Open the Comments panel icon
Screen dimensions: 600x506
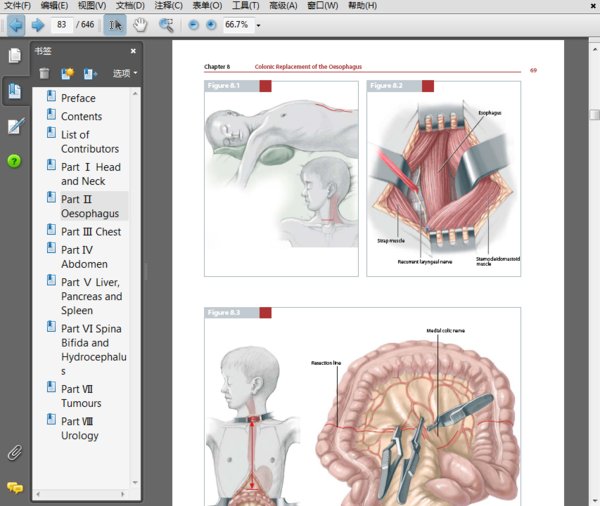tap(15, 487)
